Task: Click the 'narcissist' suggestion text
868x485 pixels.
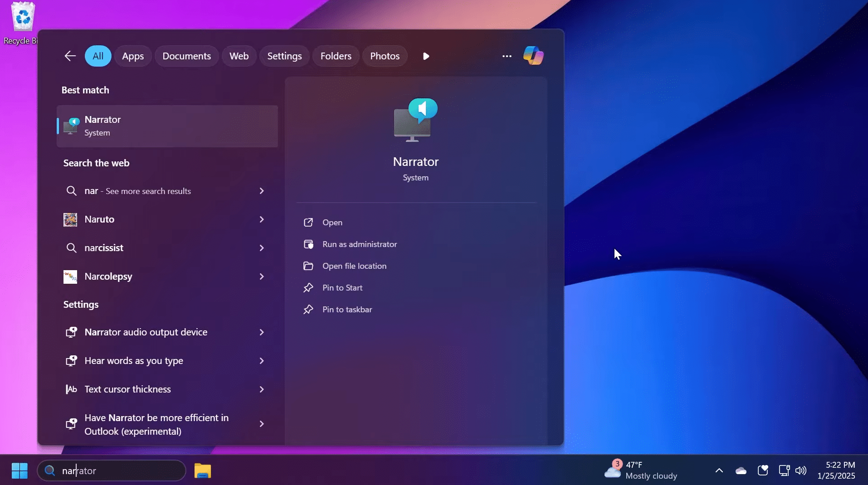Action: 104,248
